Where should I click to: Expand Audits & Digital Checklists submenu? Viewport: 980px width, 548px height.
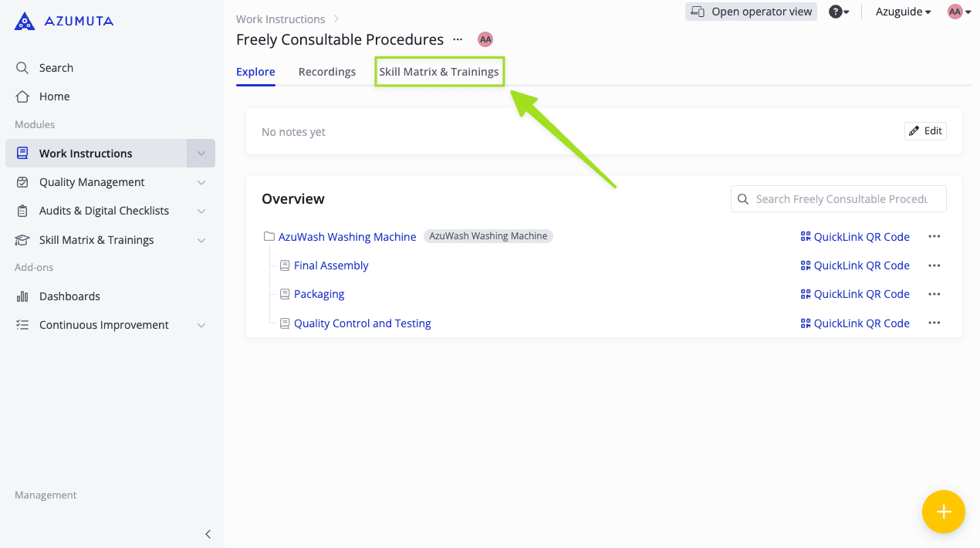(201, 211)
